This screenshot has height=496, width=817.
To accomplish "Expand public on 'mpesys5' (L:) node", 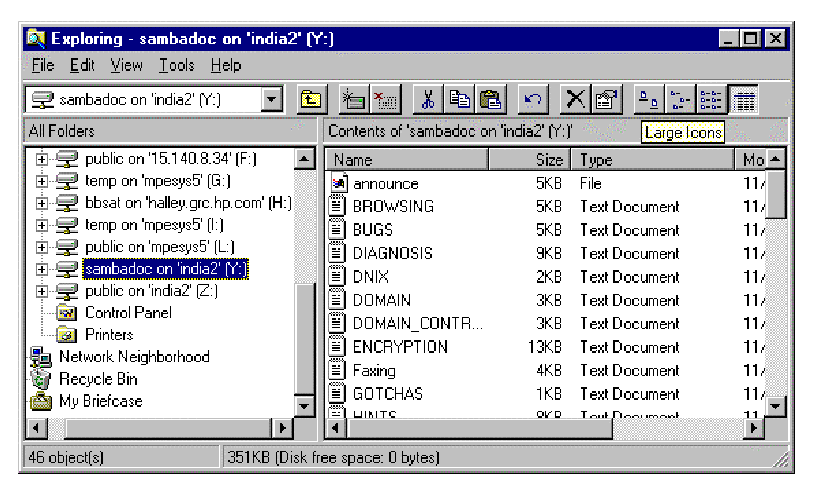I will (x=41, y=247).
